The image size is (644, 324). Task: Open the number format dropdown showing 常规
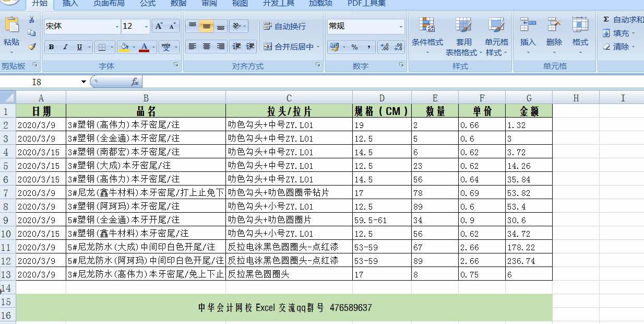[402, 26]
